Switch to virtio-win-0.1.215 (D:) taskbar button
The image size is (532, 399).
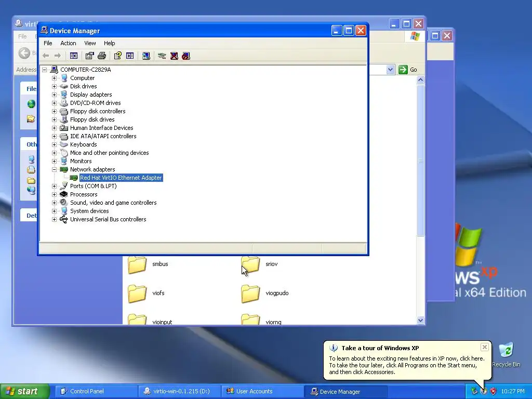(179, 391)
